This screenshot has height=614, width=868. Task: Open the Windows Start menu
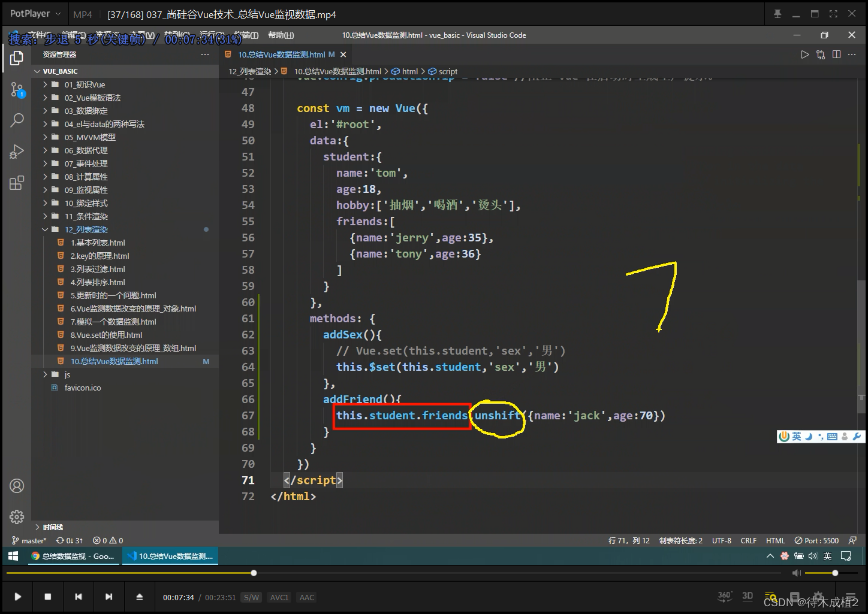tap(13, 556)
